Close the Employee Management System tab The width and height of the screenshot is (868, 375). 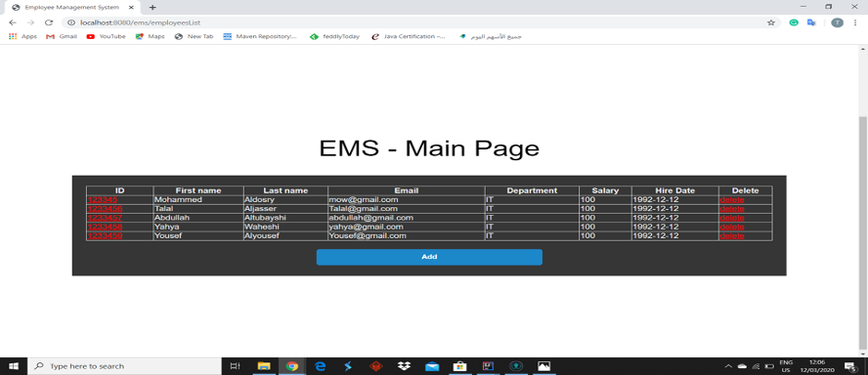131,7
